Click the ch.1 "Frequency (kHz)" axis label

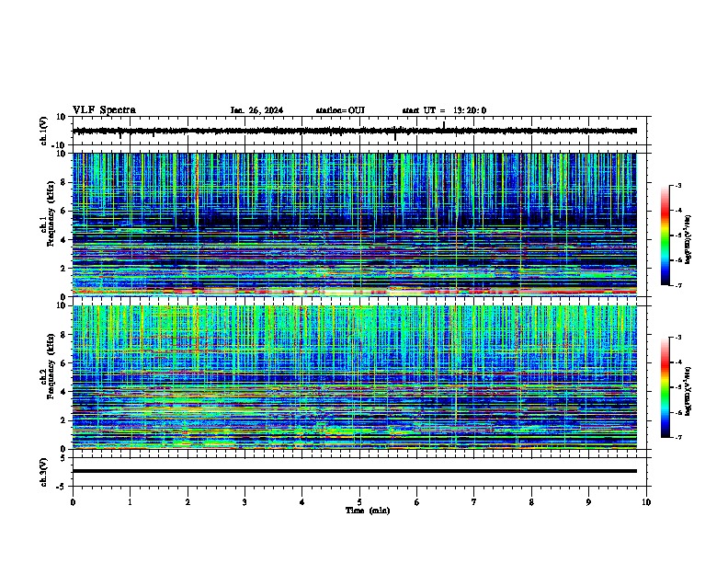(x=51, y=213)
